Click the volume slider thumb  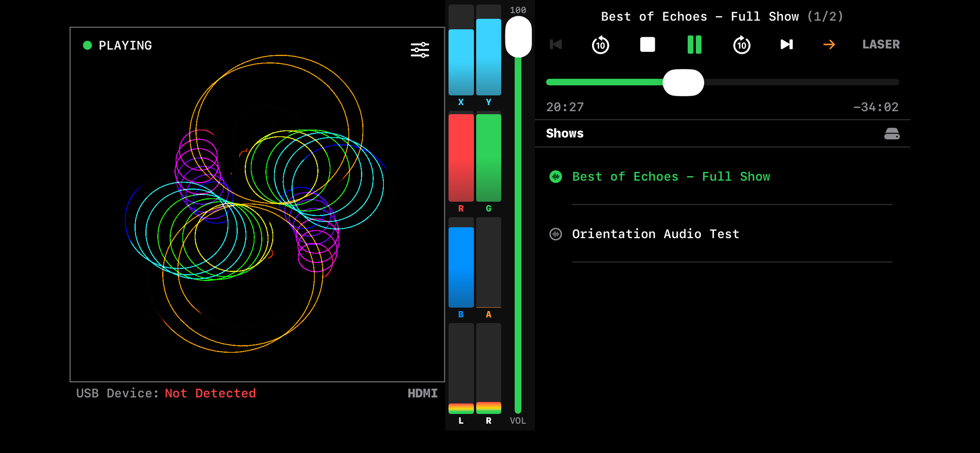pyautogui.click(x=518, y=36)
